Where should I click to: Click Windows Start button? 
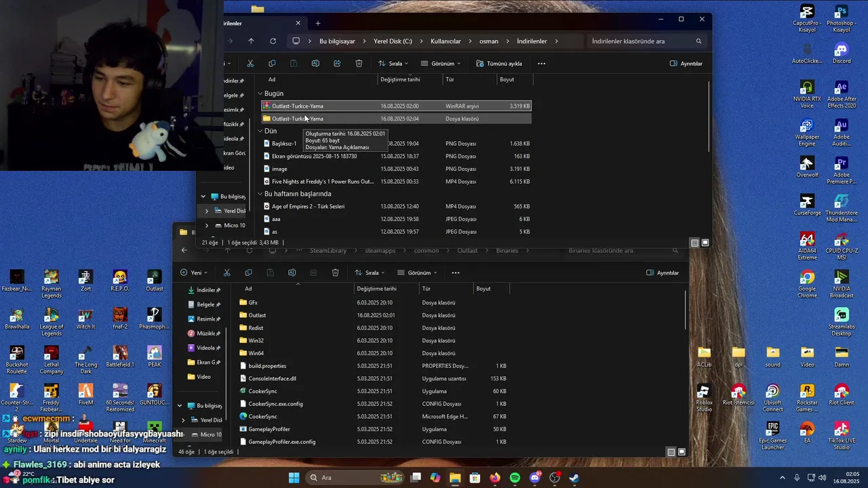tap(294, 478)
